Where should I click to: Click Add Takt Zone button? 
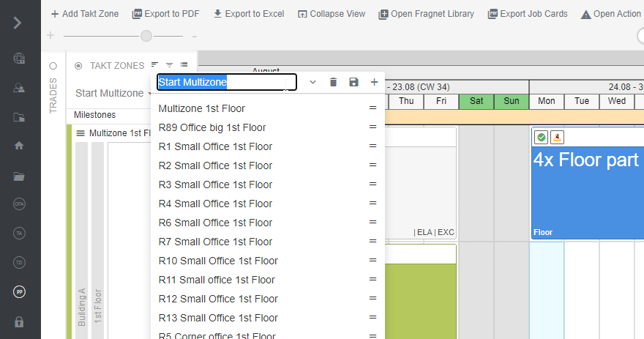tap(85, 14)
